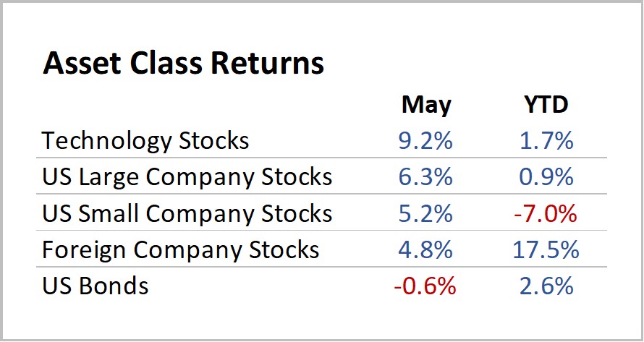Select the US Large Company Stocks label
This screenshot has height=342, width=644.
(x=187, y=176)
